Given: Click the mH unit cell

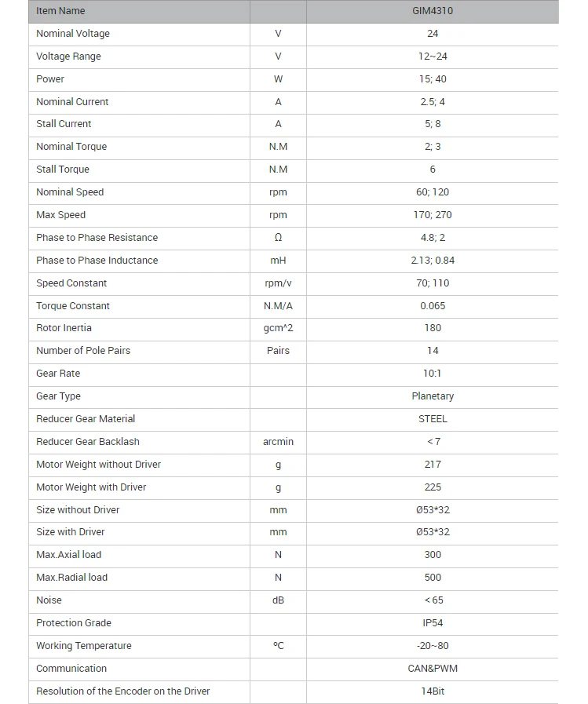Looking at the screenshot, I should click(x=278, y=261).
